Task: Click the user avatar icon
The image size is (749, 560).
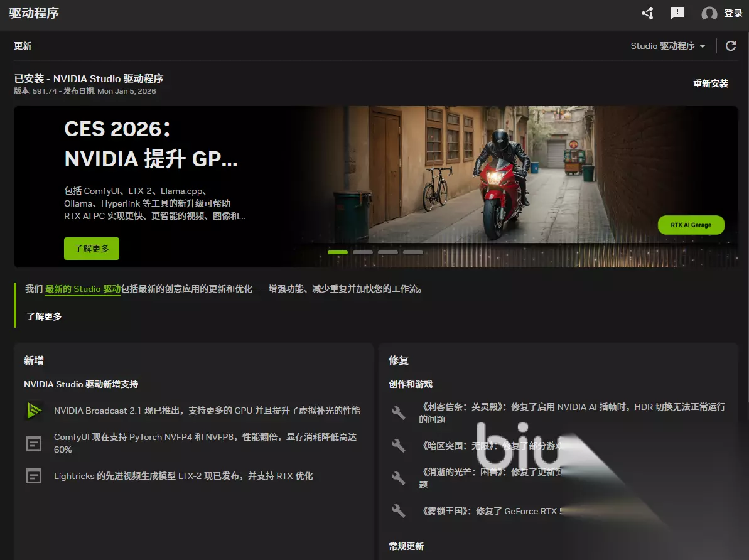Action: point(709,13)
